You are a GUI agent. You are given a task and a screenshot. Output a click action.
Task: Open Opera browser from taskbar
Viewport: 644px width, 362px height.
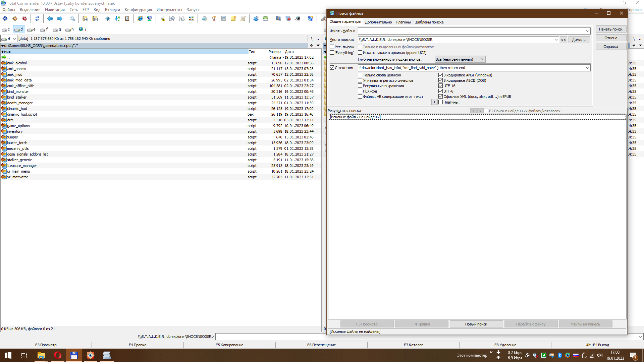[x=58, y=355]
